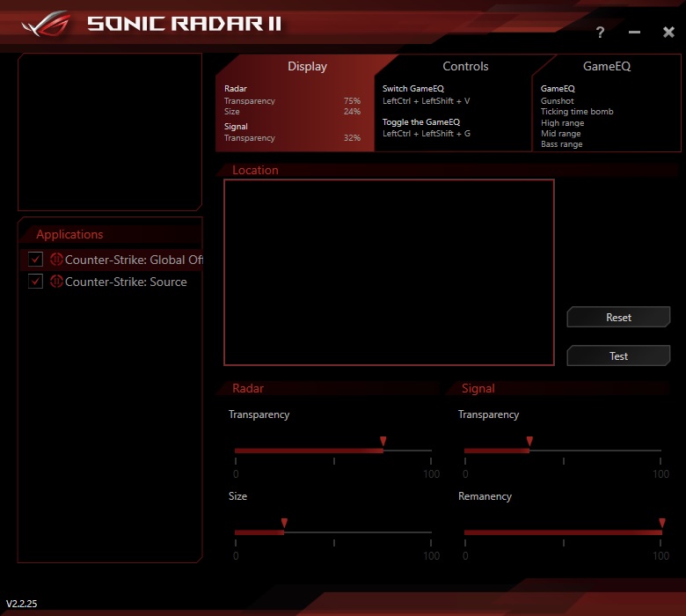This screenshot has height=616, width=686.
Task: Uncheck the Counter-Strike: Global Offensive checkbox
Action: [35, 260]
